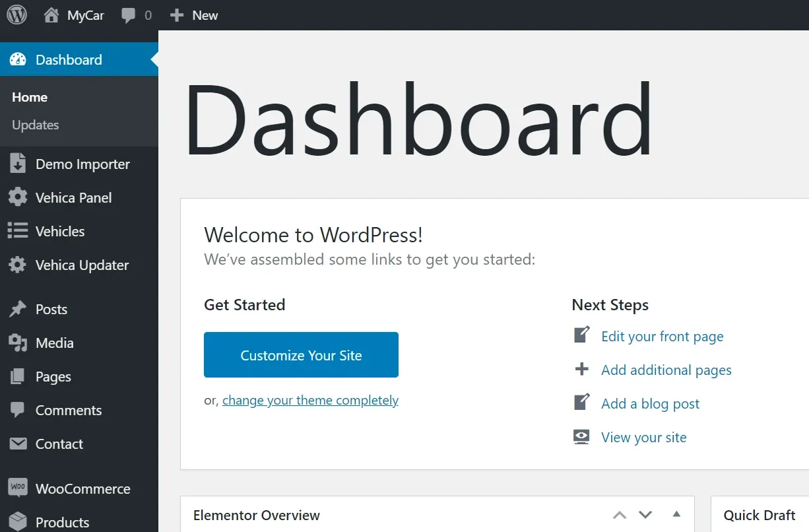This screenshot has width=809, height=532.
Task: Click the Demo Importer download icon
Action: [x=18, y=164]
